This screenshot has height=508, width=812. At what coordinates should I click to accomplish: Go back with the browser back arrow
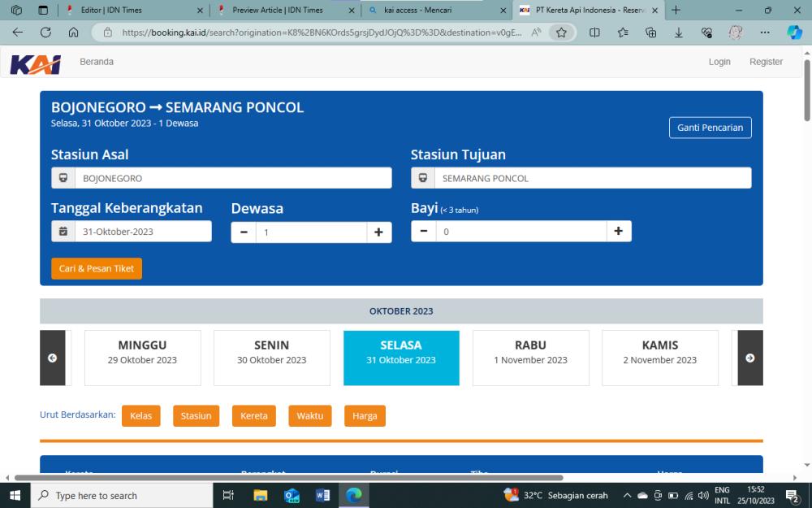pos(18,33)
